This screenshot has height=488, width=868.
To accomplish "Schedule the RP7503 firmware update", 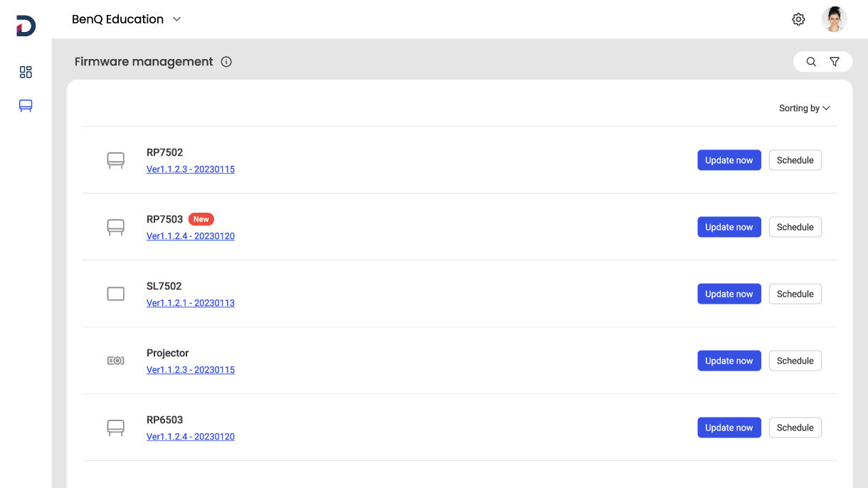I will pyautogui.click(x=795, y=227).
